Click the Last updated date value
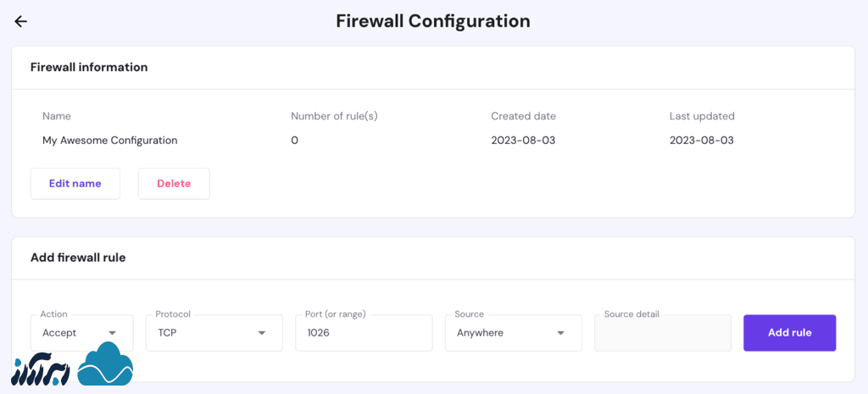 click(701, 140)
